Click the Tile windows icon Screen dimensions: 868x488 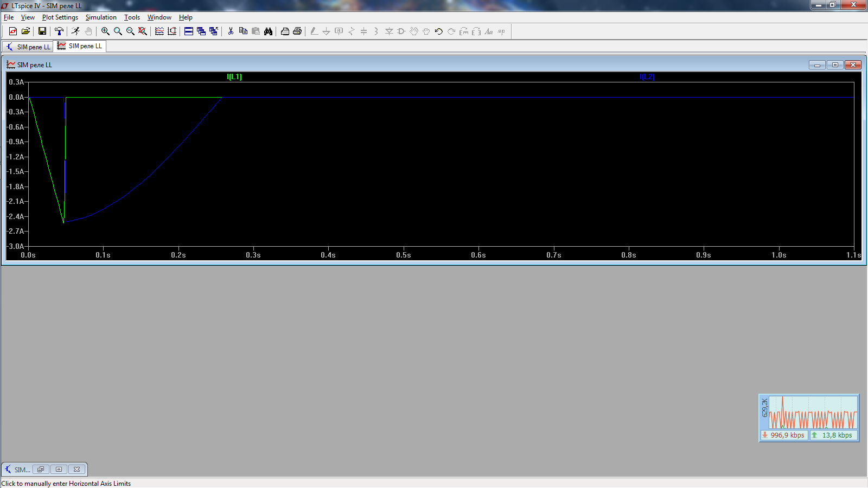[x=189, y=31]
